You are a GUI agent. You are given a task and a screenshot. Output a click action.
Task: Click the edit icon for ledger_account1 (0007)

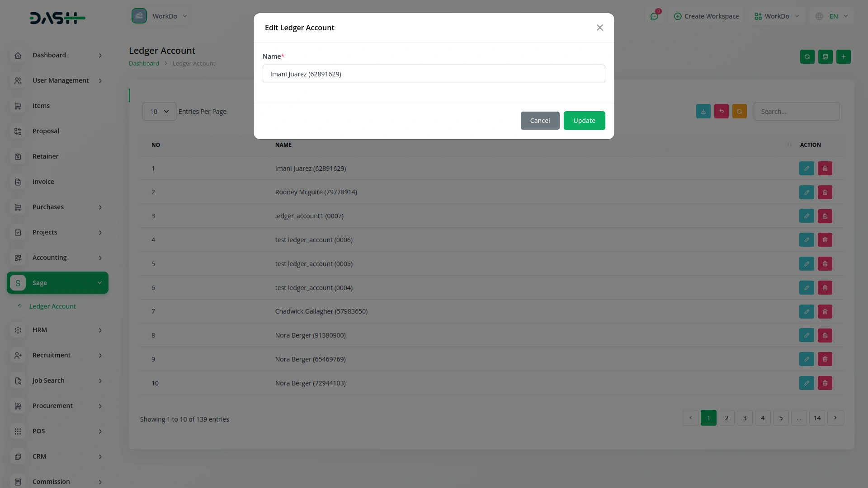coord(807,216)
